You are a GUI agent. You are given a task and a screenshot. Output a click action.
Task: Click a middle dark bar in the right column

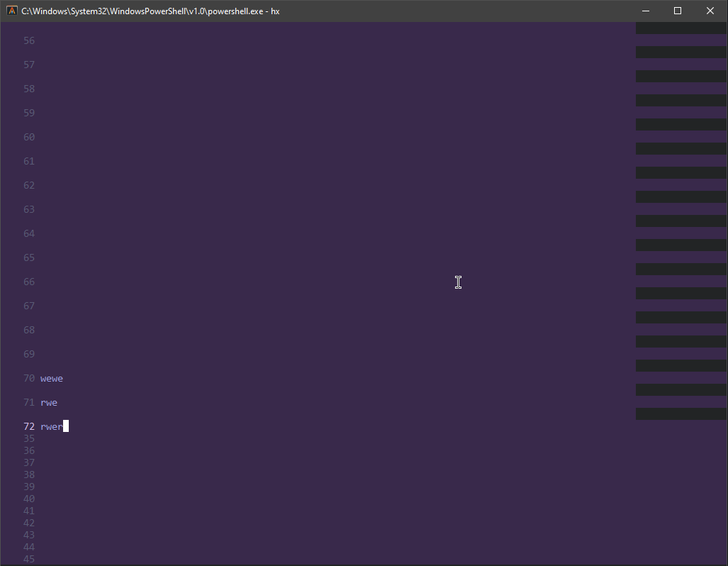coord(680,221)
